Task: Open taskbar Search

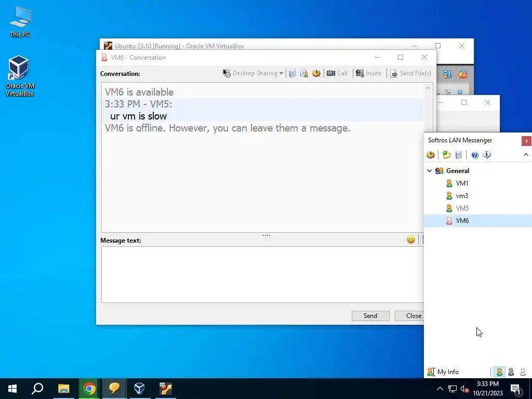Action: pyautogui.click(x=37, y=389)
